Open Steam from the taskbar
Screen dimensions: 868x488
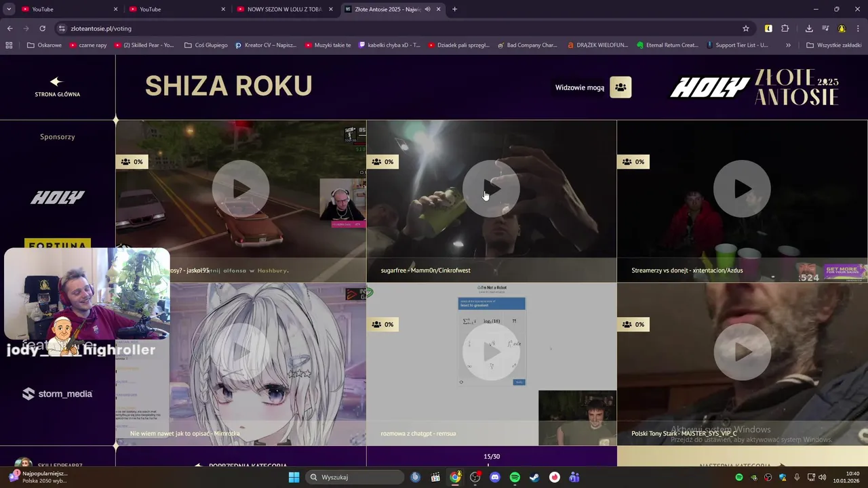pyautogui.click(x=534, y=477)
